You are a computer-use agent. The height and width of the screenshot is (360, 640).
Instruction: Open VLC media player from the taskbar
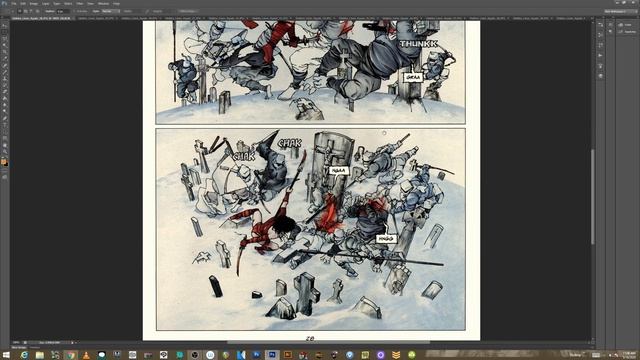point(86,355)
